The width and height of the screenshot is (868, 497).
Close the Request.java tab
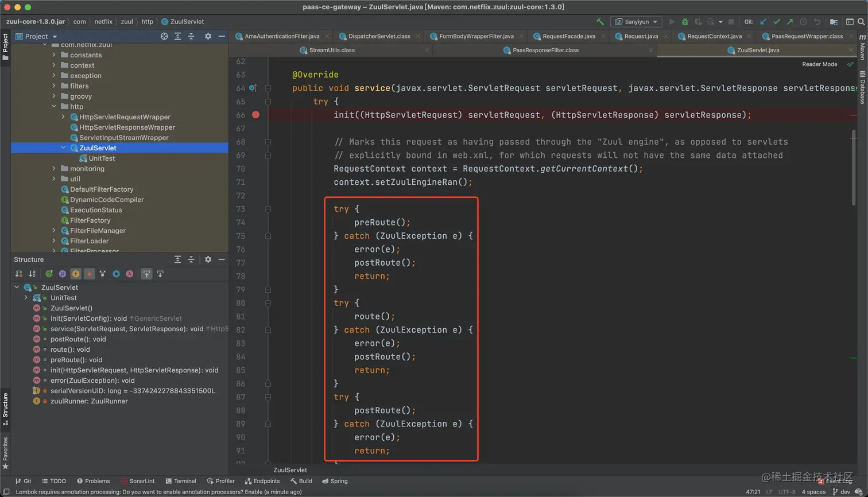point(665,36)
